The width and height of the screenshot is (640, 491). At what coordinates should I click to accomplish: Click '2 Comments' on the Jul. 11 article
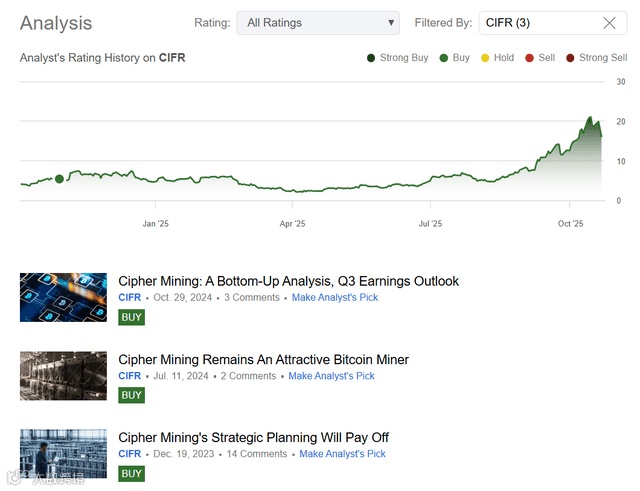click(248, 376)
